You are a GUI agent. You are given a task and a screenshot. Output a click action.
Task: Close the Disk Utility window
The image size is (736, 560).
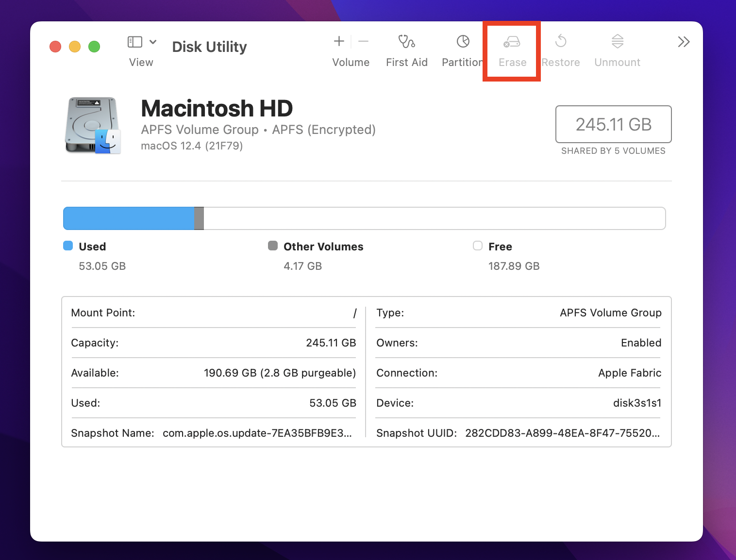point(55,47)
